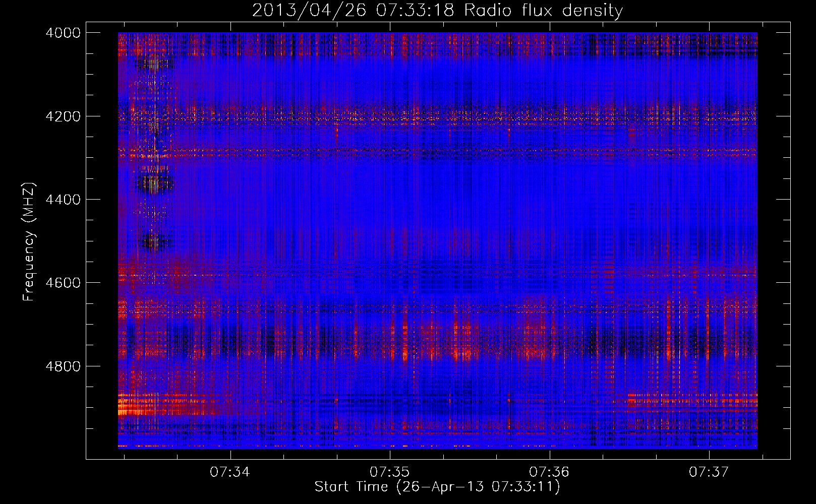Click the plot title "2013/04/26 07:33:18 Radio flux density"
The image size is (816, 504).
pos(437,10)
